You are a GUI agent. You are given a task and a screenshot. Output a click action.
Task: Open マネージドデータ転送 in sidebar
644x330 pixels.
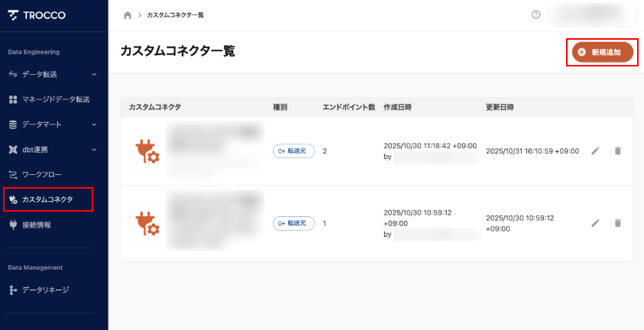(56, 99)
